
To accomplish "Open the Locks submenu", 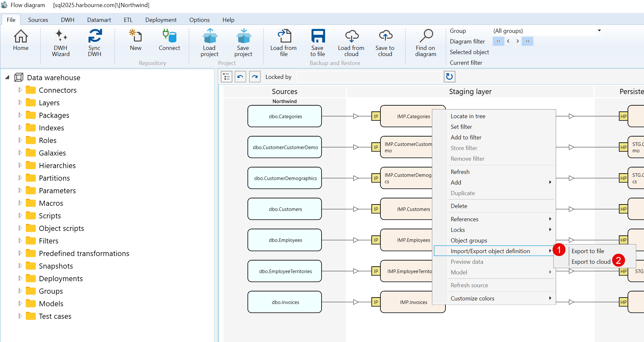I will (x=494, y=230).
